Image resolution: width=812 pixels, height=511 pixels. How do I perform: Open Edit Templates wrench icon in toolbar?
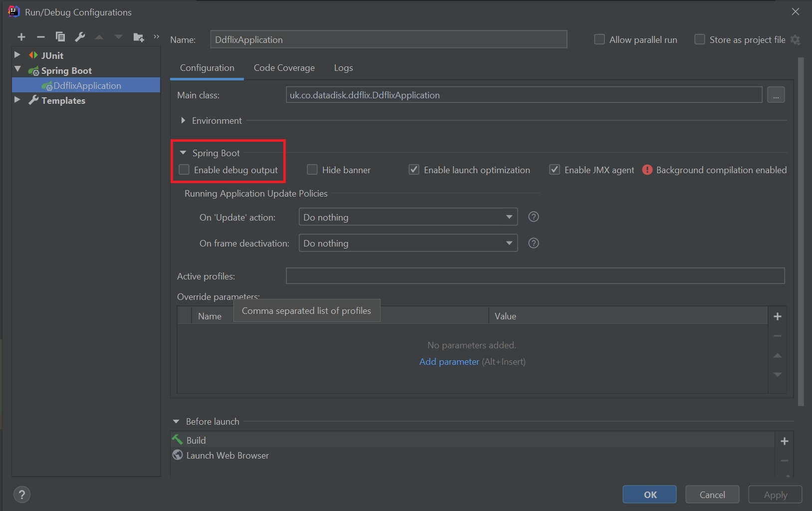click(80, 37)
